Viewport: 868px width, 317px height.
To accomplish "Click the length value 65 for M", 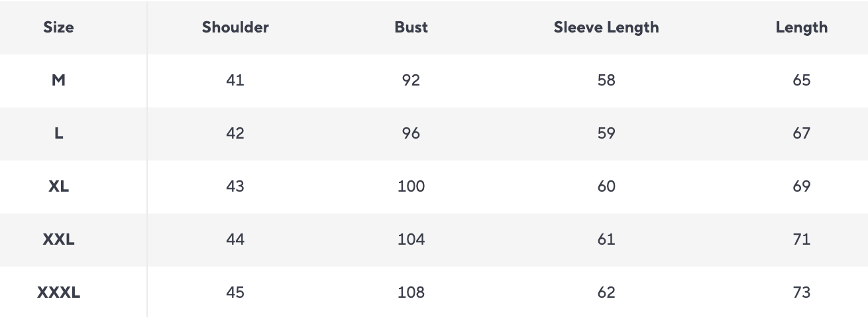I will tap(801, 80).
